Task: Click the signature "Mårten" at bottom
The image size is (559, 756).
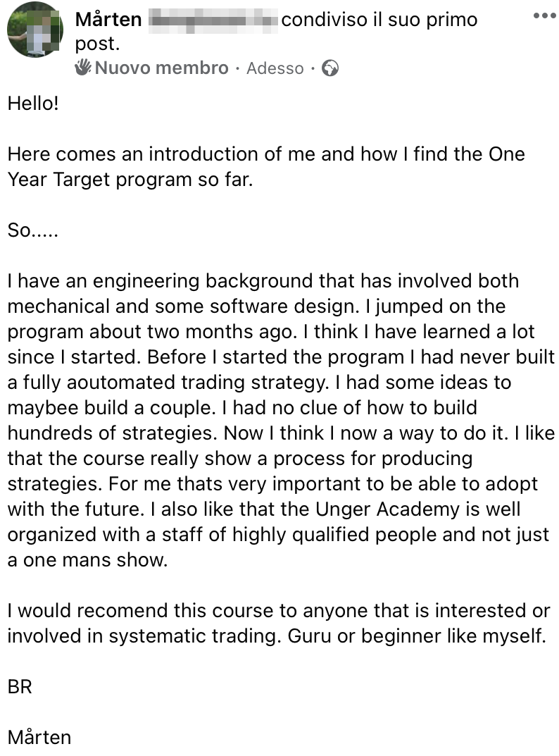Action: point(39,738)
